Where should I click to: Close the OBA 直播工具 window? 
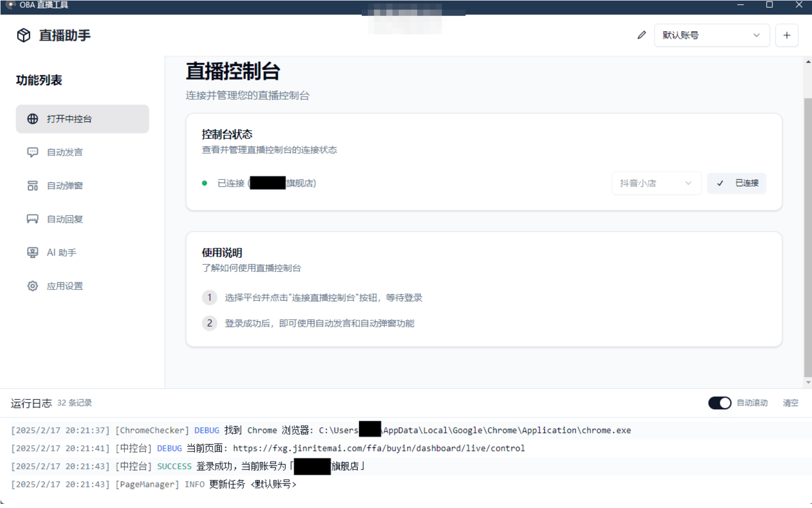tap(799, 5)
